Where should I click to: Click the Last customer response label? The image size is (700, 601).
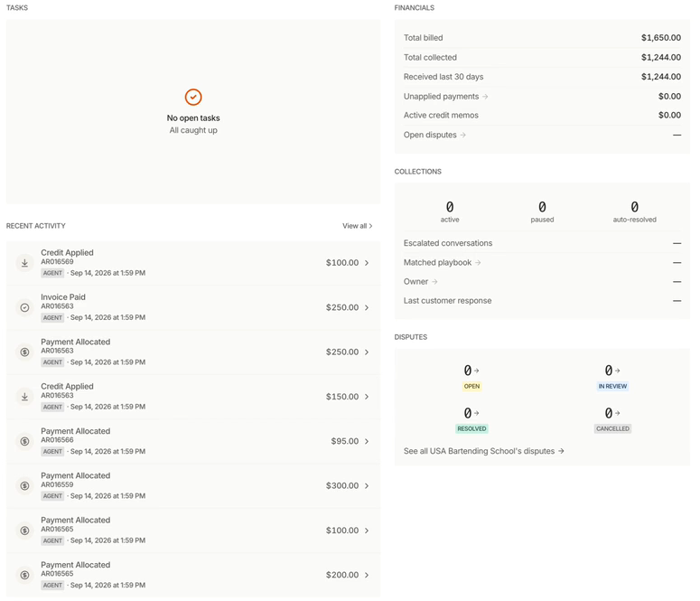pos(447,301)
